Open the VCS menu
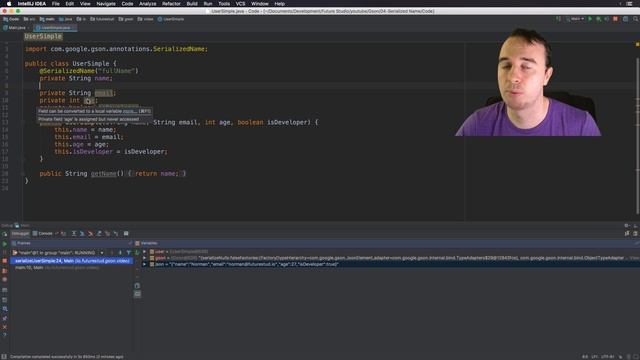 pos(240,4)
